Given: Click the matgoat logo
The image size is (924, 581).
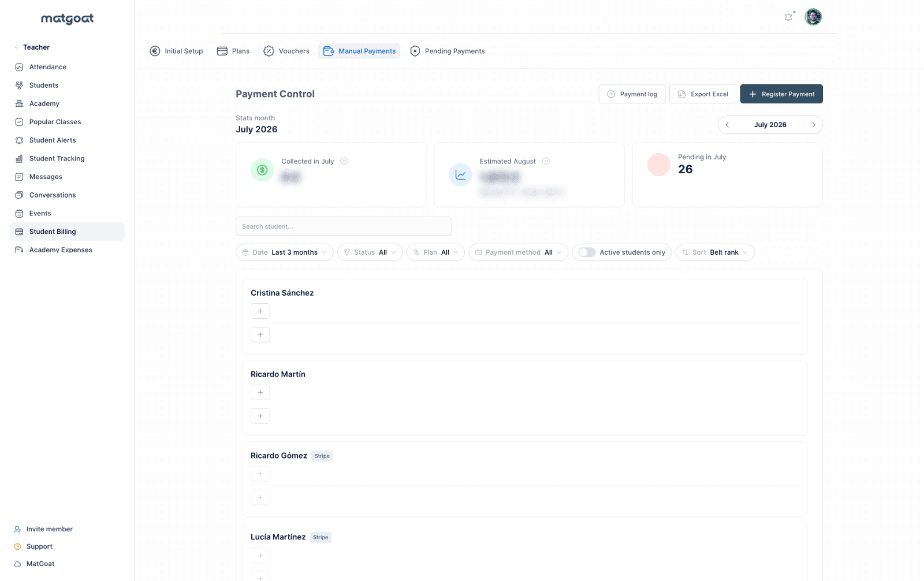Looking at the screenshot, I should (67, 18).
